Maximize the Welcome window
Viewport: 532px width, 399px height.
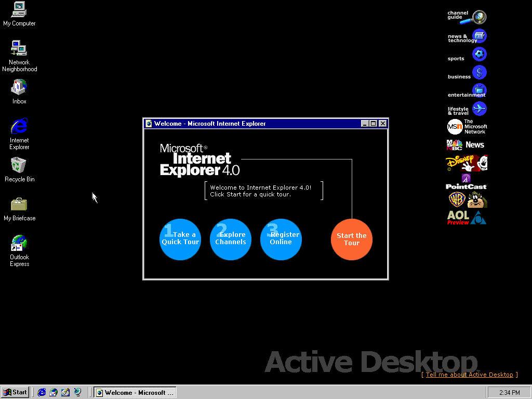(x=373, y=124)
